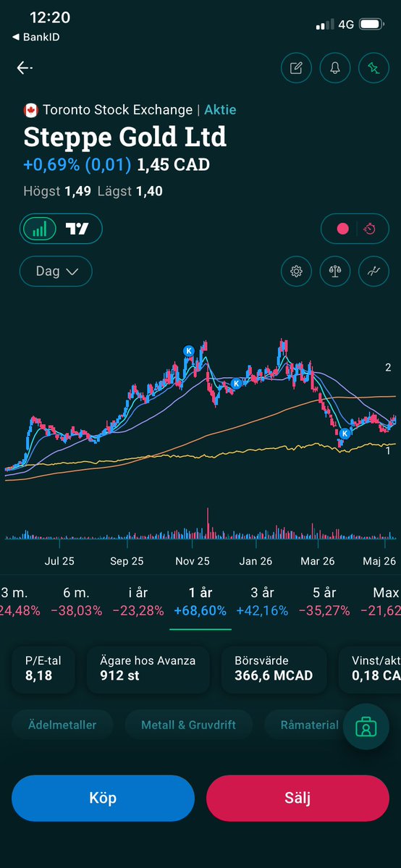Switch to the TradingView chart icon

[77, 229]
